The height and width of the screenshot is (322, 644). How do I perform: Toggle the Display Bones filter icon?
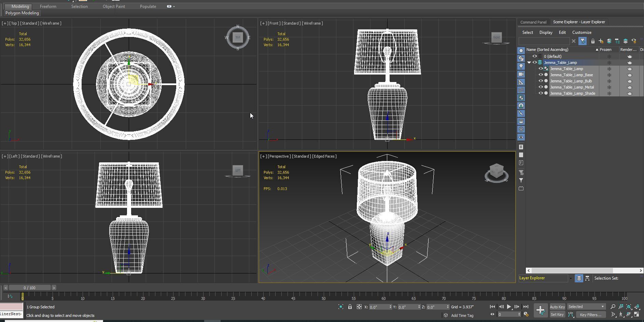(521, 113)
